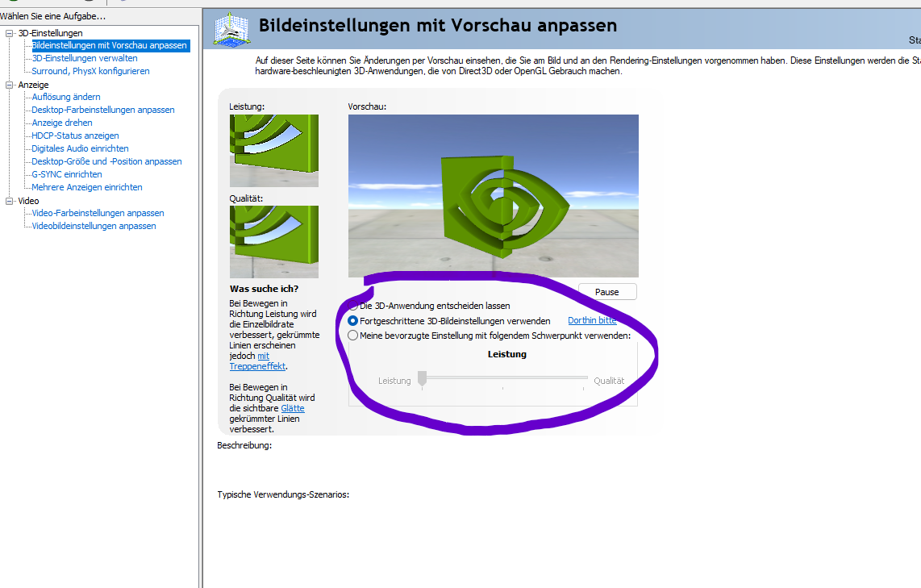The width and height of the screenshot is (921, 588).
Task: Select 'Fortgeschrittene 3D-Bildeinstellungen verwenden' radio
Action: coord(353,321)
